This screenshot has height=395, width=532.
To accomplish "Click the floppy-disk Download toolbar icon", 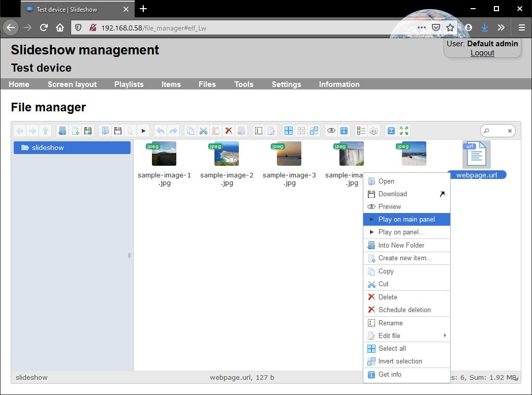I will [x=118, y=131].
